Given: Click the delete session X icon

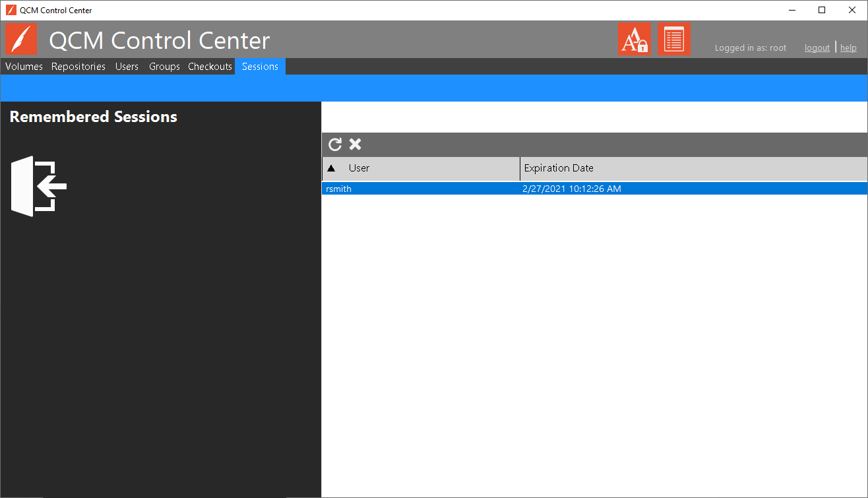Looking at the screenshot, I should pos(355,144).
